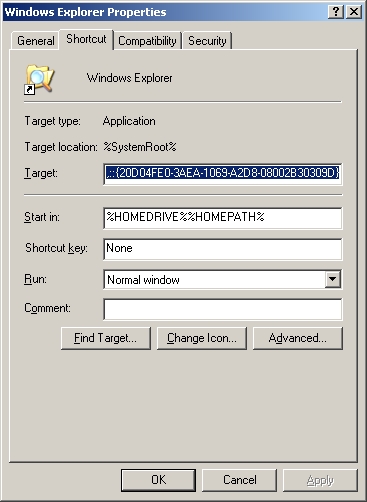Screen dimensions: 367x502
Task: Click the 'Windows Explorer' name label
Action: coord(130,78)
